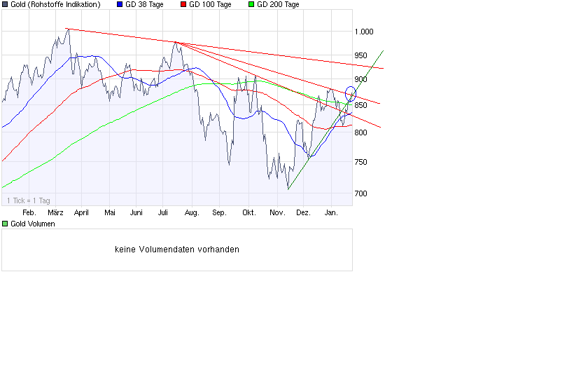Select the 'GD 38 Tage' legend label
The height and width of the screenshot is (368, 588).
tap(144, 4)
